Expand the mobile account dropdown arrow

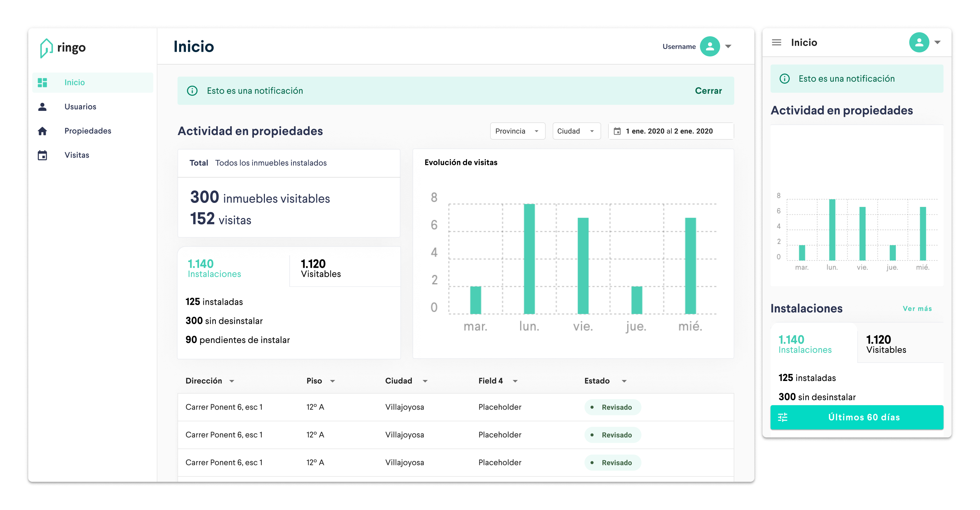click(937, 43)
